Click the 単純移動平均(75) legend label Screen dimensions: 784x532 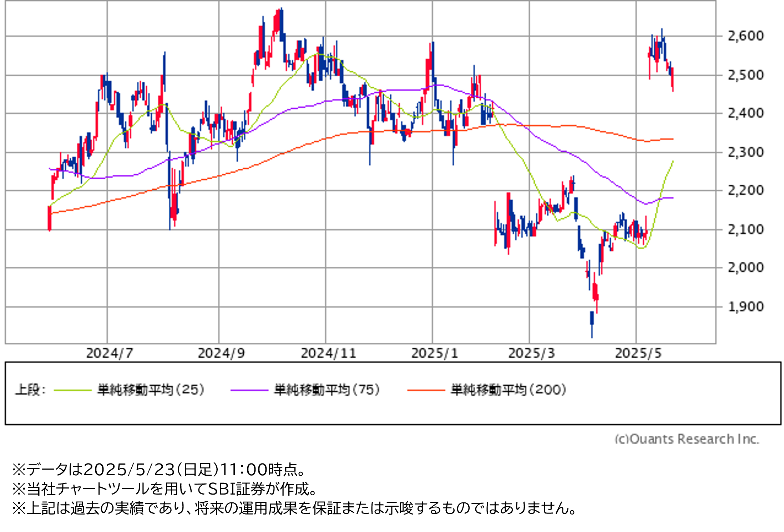tap(327, 390)
